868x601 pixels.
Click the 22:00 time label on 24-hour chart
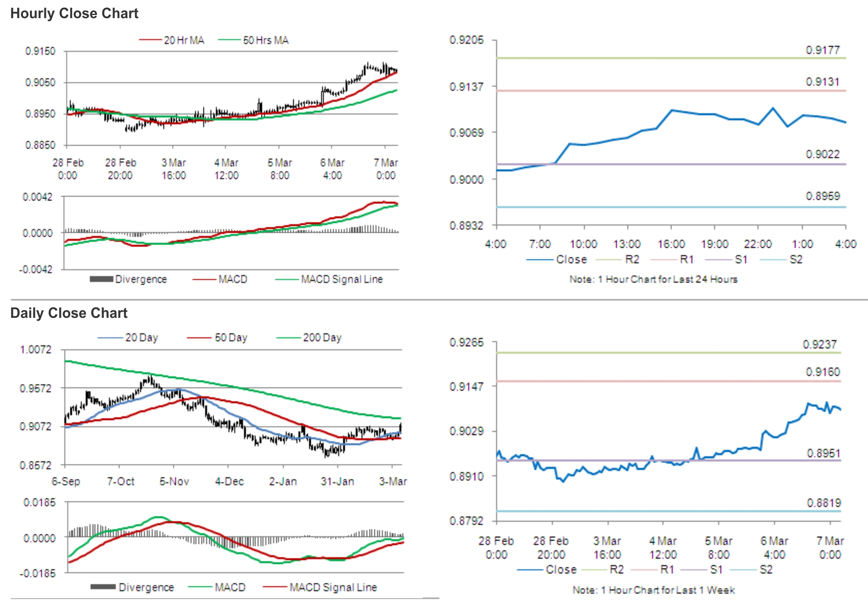click(758, 244)
